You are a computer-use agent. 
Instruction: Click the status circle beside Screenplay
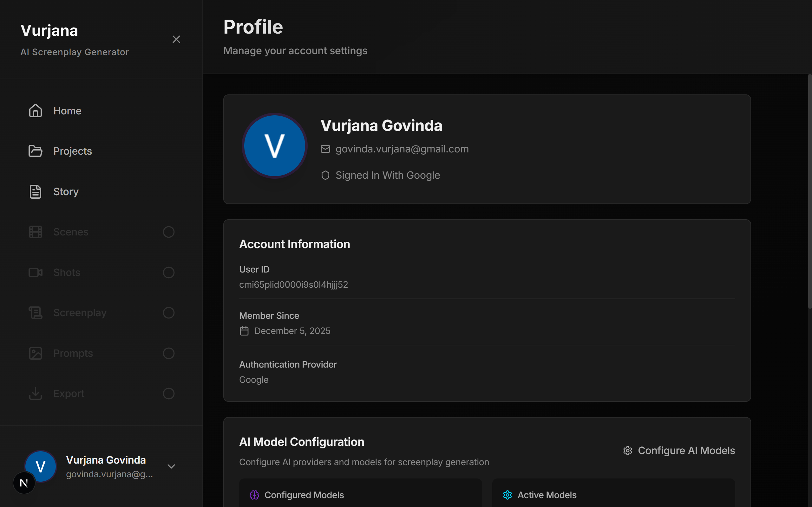[168, 312]
